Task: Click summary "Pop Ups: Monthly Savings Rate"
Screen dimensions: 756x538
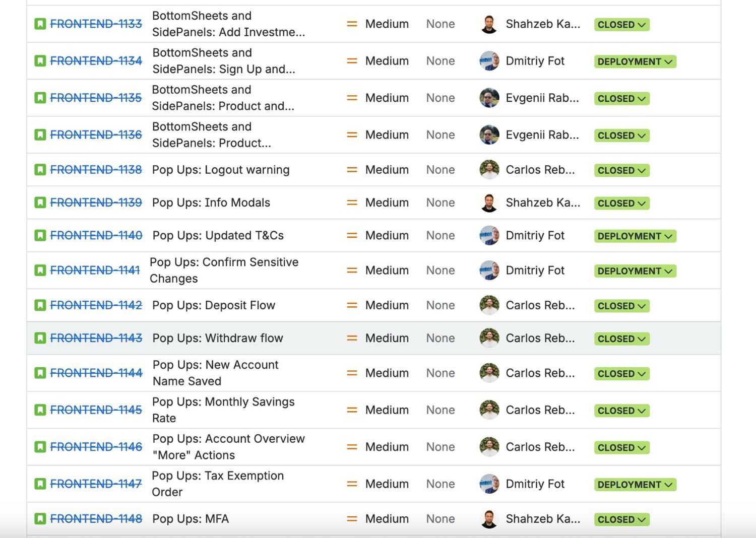Action: coord(223,410)
